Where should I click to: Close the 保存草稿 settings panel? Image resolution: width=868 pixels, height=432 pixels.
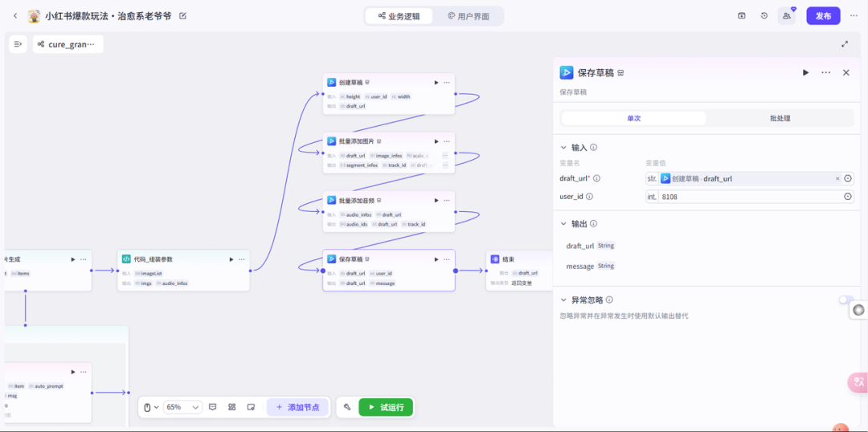(x=845, y=72)
